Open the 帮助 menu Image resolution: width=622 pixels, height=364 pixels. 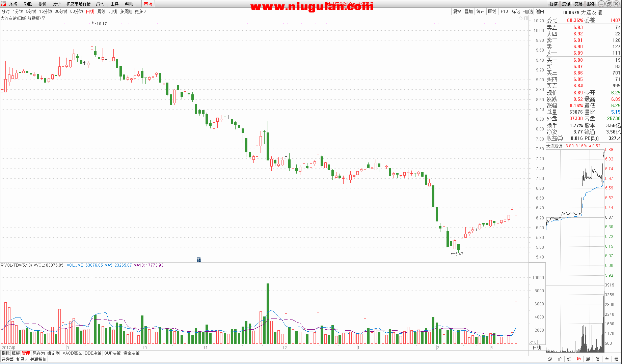[x=129, y=4]
